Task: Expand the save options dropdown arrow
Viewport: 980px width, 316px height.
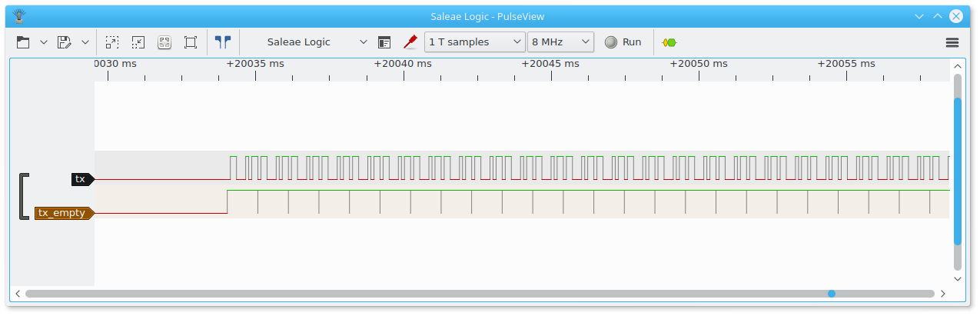Action: 85,42
